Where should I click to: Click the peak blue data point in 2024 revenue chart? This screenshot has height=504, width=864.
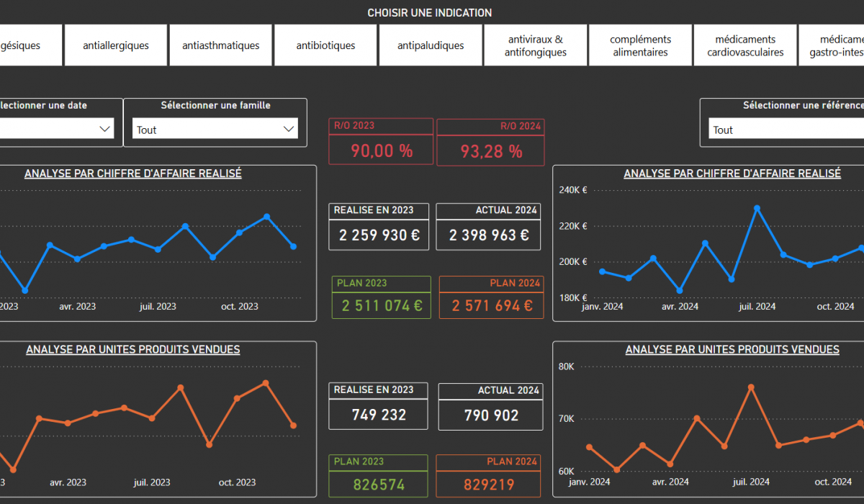(757, 208)
